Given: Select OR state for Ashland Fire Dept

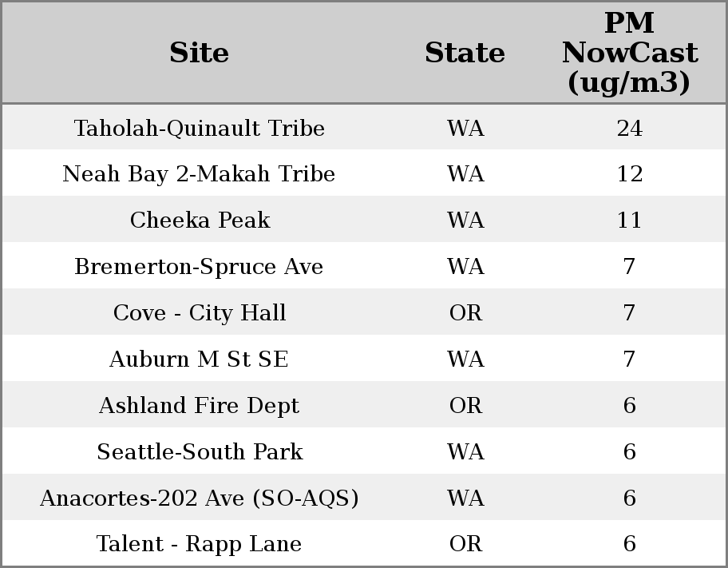Looking at the screenshot, I should click(x=465, y=405).
